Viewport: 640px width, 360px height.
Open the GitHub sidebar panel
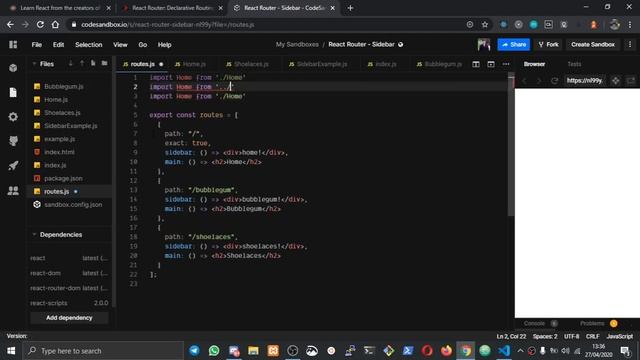[x=13, y=141]
